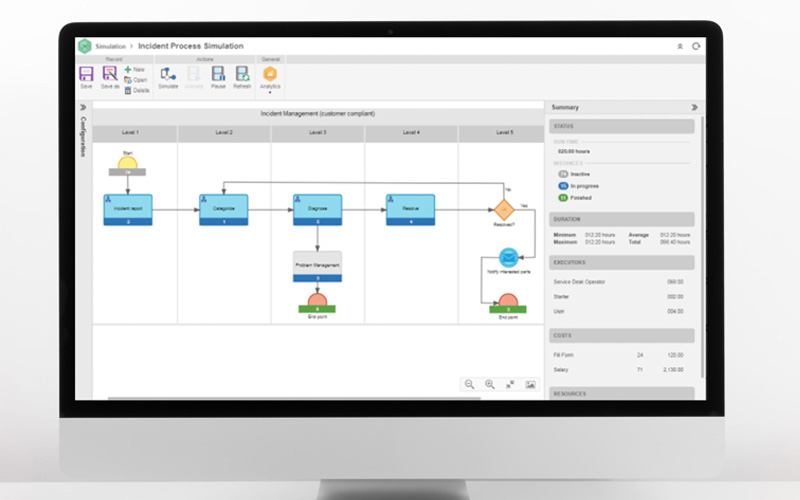The image size is (800, 500).
Task: Export diagram using the image icon
Action: 530,384
